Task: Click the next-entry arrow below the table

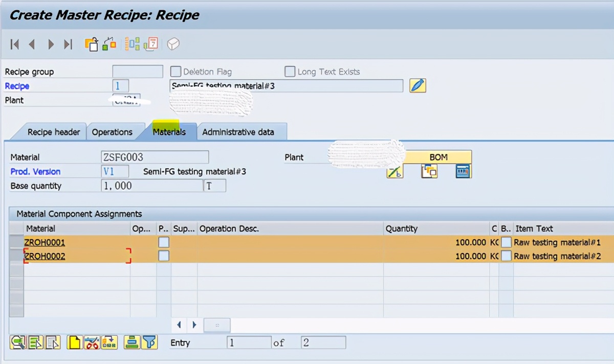Action: (194, 325)
